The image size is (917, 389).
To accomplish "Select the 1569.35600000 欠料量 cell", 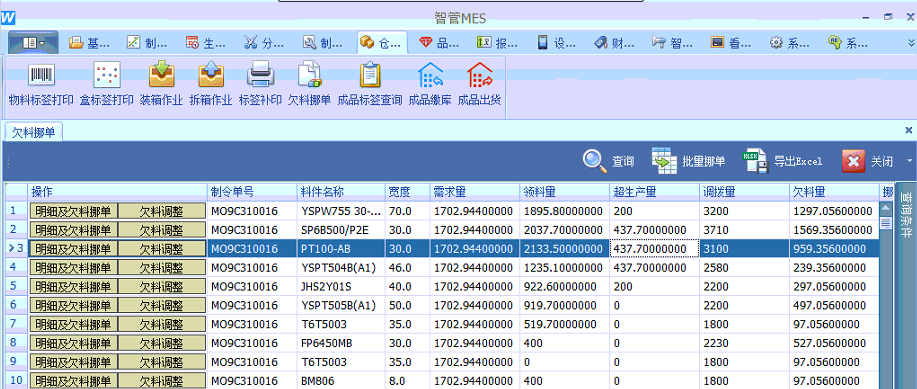I will pyautogui.click(x=835, y=230).
